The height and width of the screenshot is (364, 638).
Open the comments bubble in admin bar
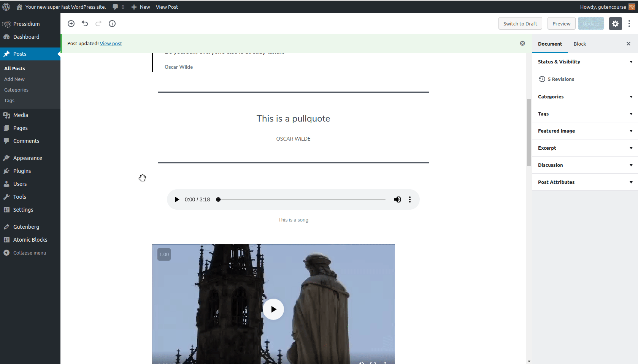click(118, 7)
